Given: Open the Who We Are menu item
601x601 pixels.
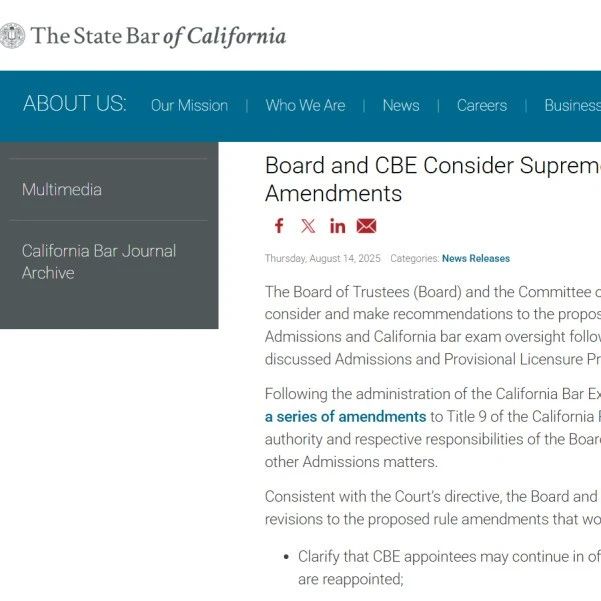Looking at the screenshot, I should point(305,105).
